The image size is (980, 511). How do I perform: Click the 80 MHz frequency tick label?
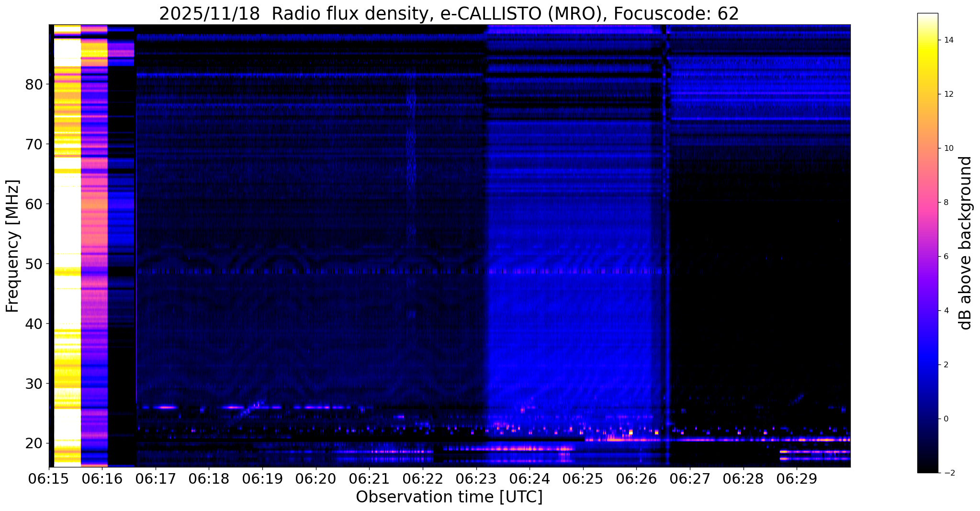34,84
